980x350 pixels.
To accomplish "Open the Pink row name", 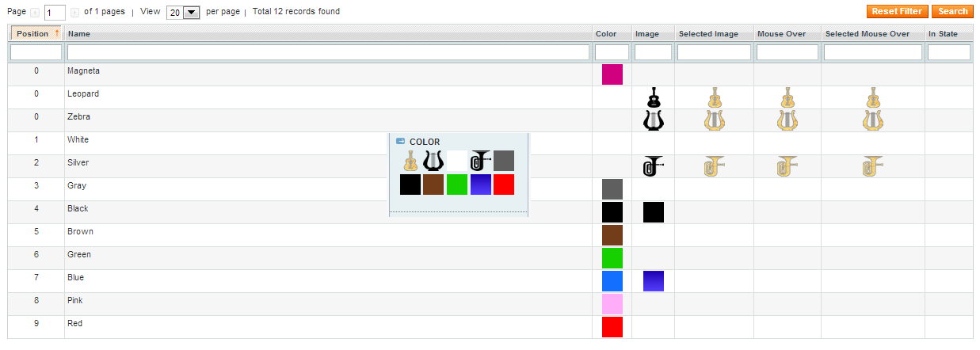I will [x=74, y=300].
